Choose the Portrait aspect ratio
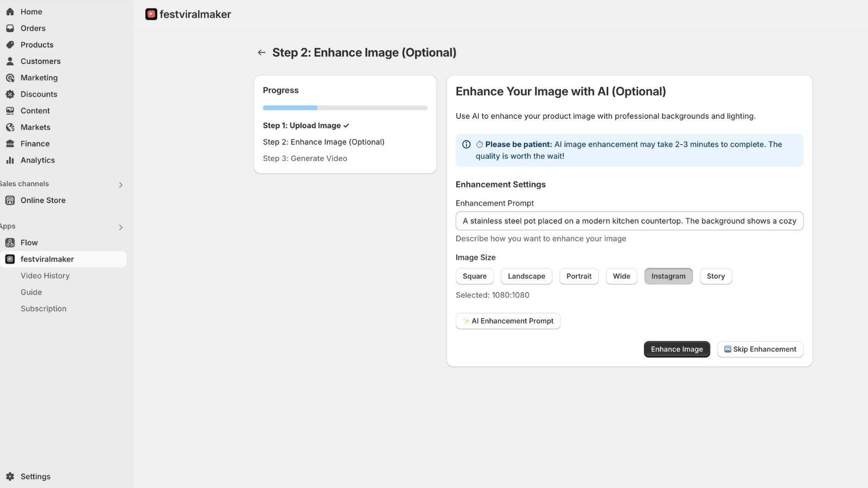Screen dimensions: 868x488 click(x=578, y=276)
